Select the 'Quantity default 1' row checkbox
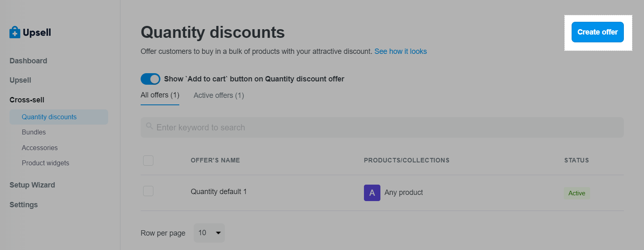The width and height of the screenshot is (644, 250). pos(148,191)
